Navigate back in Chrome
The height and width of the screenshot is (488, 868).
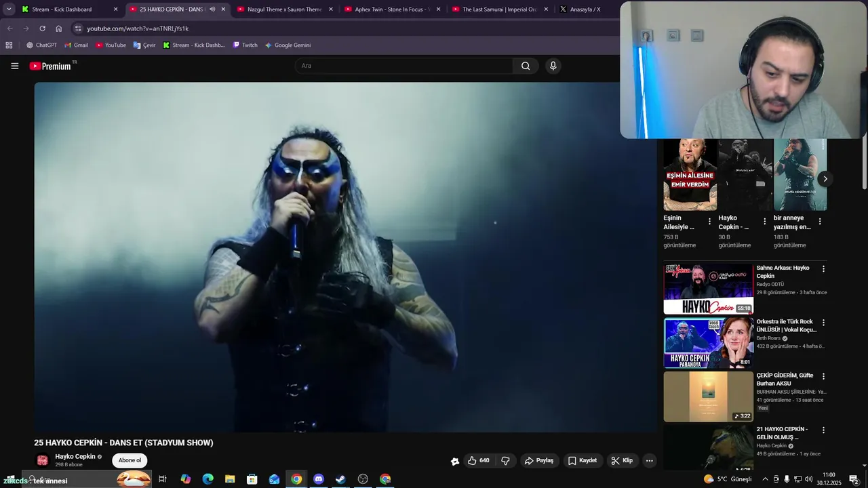click(9, 28)
